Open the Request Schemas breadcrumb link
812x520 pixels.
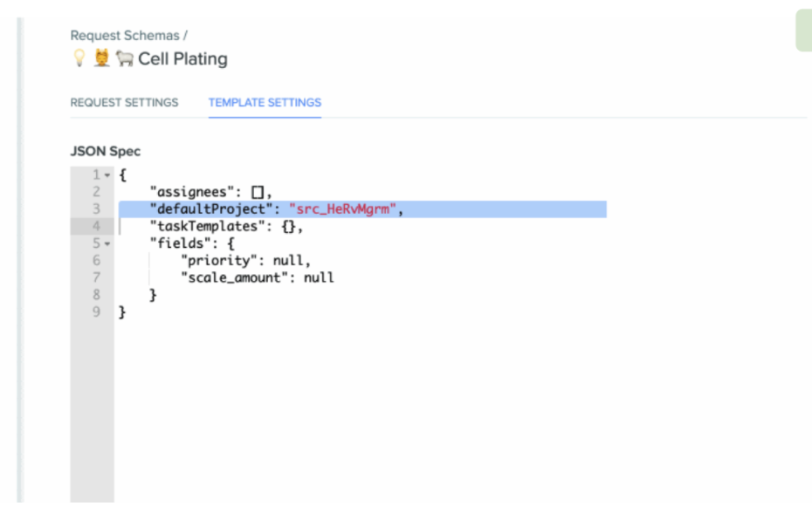125,36
